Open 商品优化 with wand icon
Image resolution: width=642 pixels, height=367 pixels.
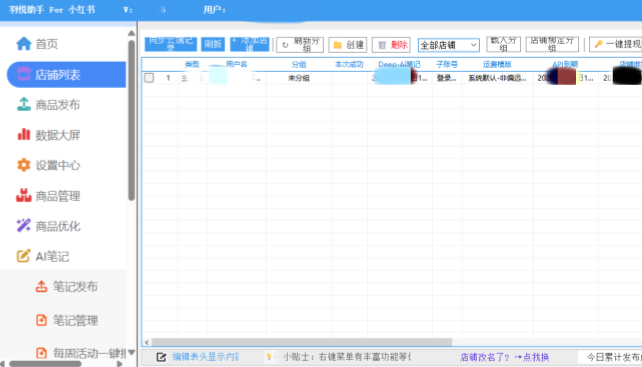(x=48, y=226)
